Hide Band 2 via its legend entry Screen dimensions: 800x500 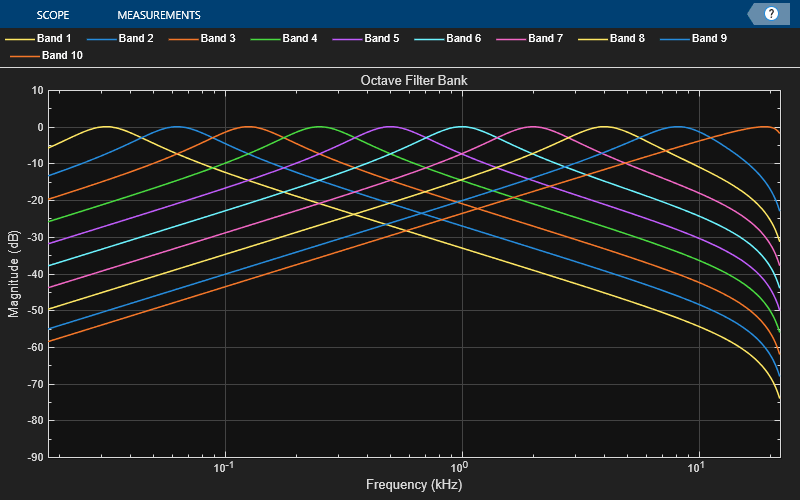tap(135, 39)
